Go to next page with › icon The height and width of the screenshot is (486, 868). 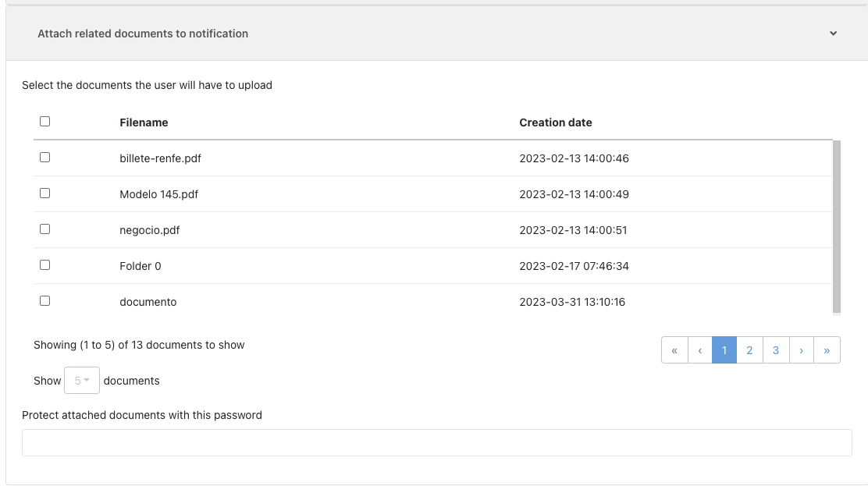click(801, 350)
